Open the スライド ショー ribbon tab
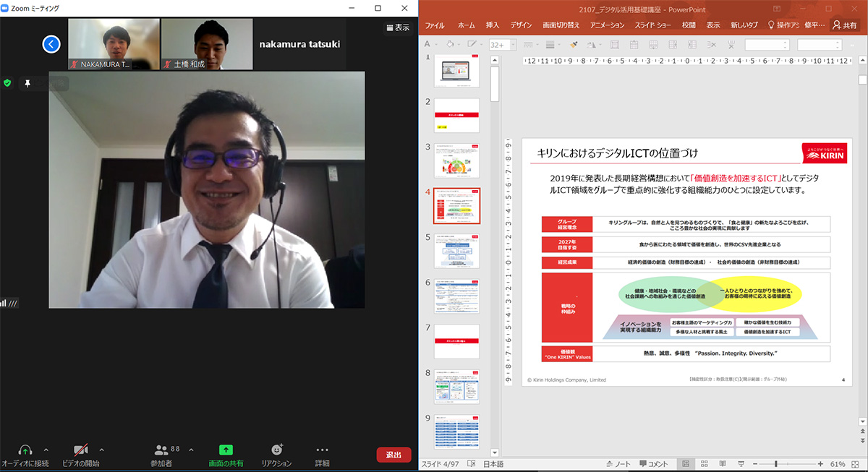 (x=653, y=25)
